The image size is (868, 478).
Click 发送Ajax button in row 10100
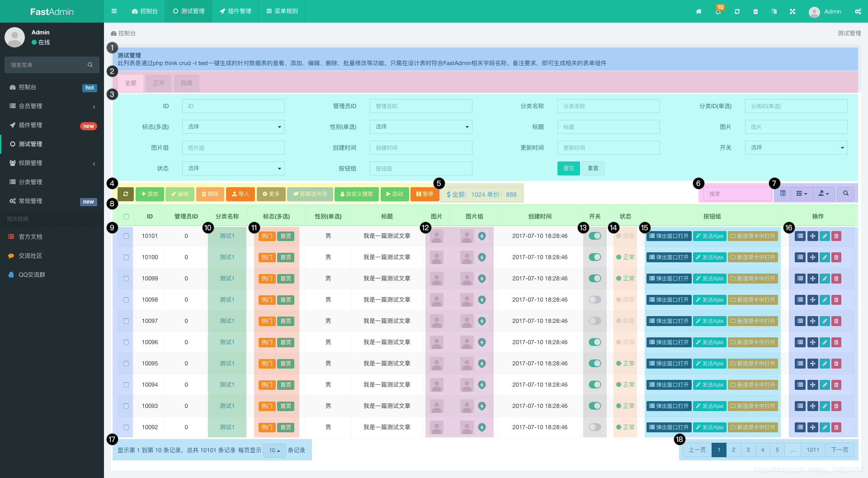click(x=709, y=257)
